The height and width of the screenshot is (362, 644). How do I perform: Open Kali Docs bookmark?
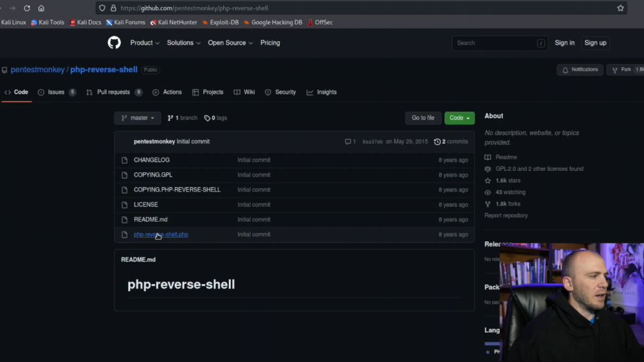pos(86,22)
